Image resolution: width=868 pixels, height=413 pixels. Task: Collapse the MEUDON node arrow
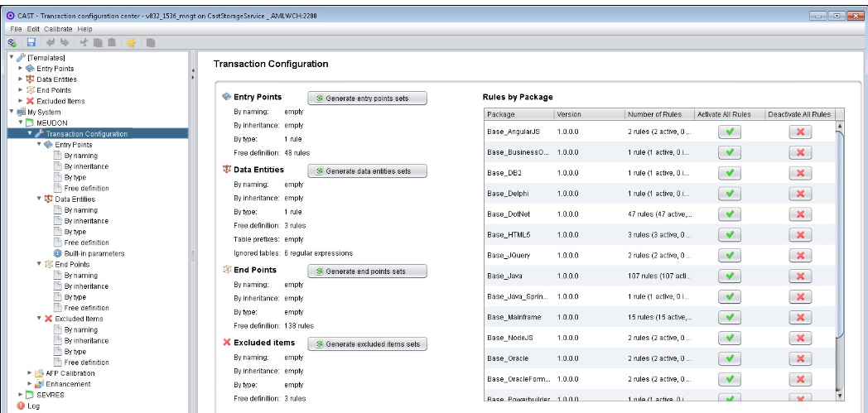[21, 122]
